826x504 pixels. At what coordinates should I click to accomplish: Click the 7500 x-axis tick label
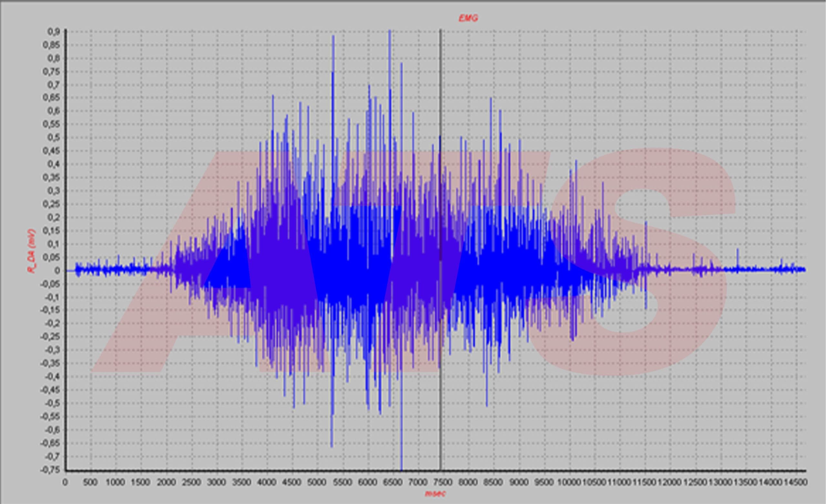443,482
